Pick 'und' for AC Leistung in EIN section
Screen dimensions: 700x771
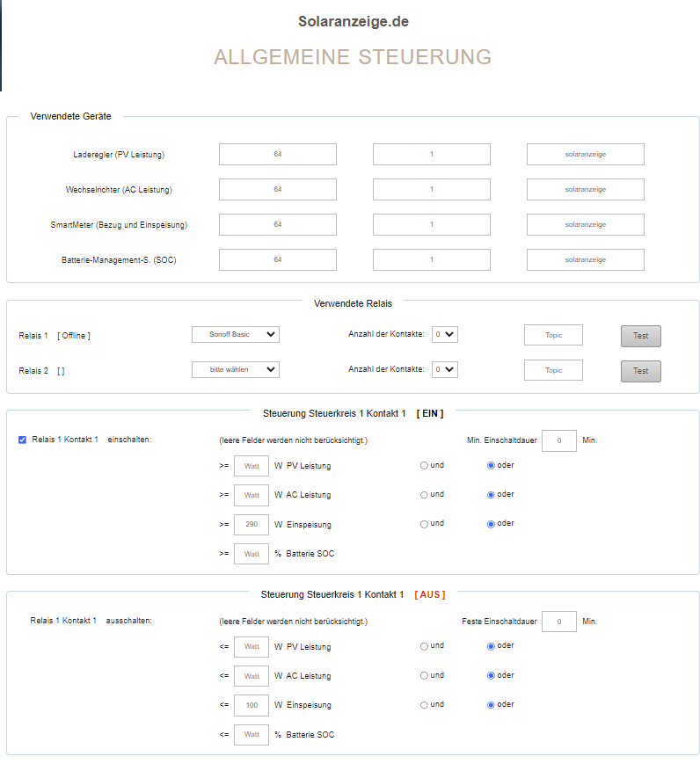(x=424, y=495)
